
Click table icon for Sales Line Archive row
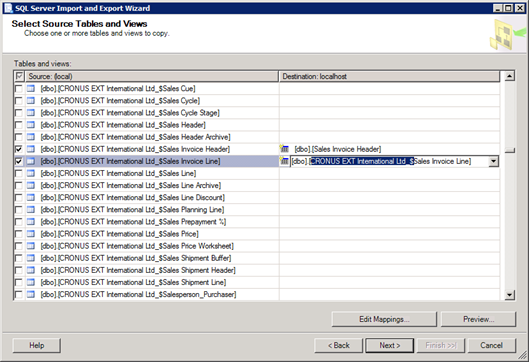point(31,186)
